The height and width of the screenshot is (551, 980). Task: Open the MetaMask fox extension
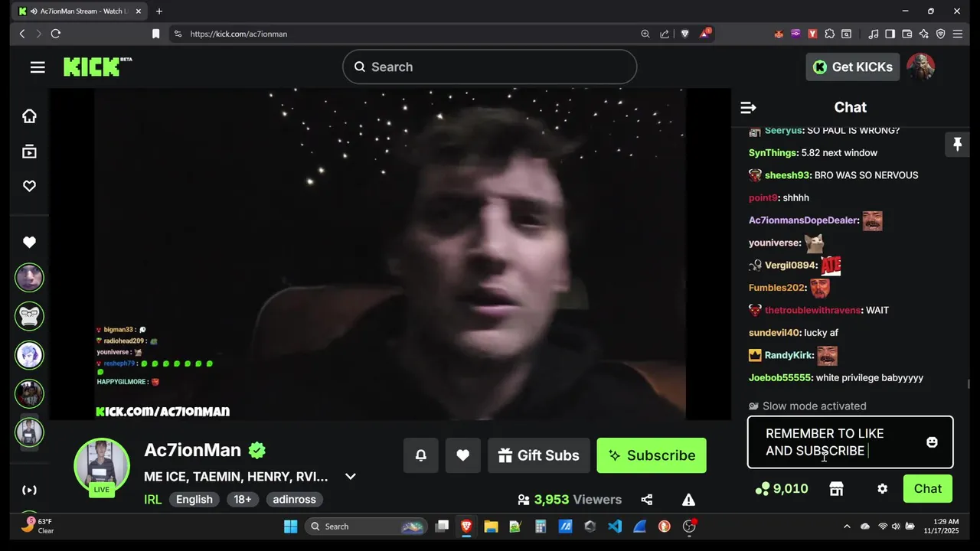779,34
